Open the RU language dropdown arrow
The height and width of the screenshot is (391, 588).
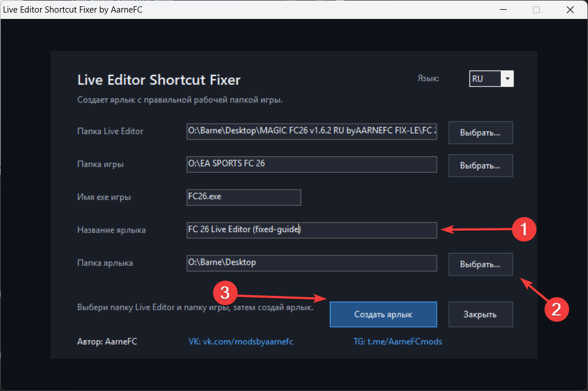(507, 79)
